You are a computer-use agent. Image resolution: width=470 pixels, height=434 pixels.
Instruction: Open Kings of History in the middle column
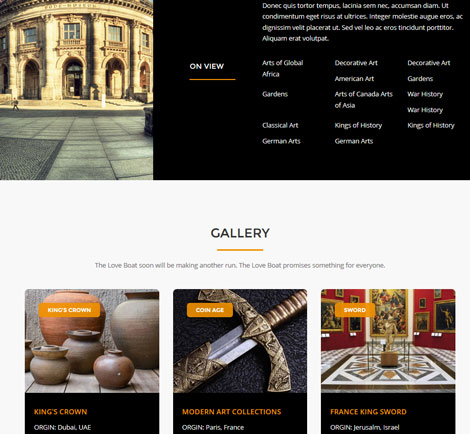coord(358,125)
